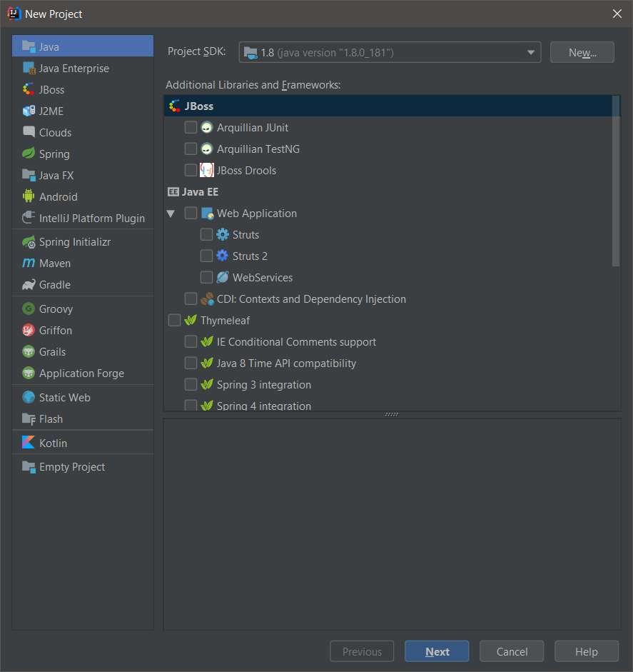633x672 pixels.
Task: Check Java 8 Time API compatibility
Action: (x=191, y=363)
